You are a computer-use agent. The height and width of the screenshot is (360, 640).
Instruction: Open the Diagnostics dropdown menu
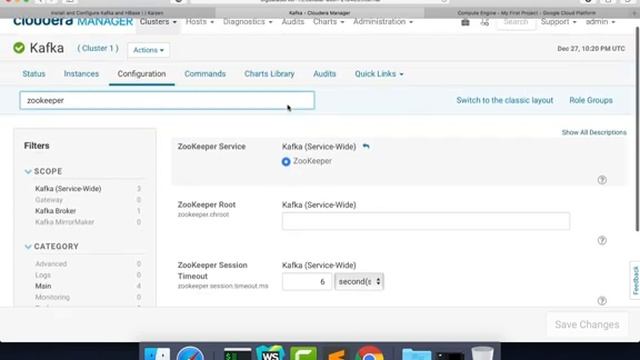point(247,22)
